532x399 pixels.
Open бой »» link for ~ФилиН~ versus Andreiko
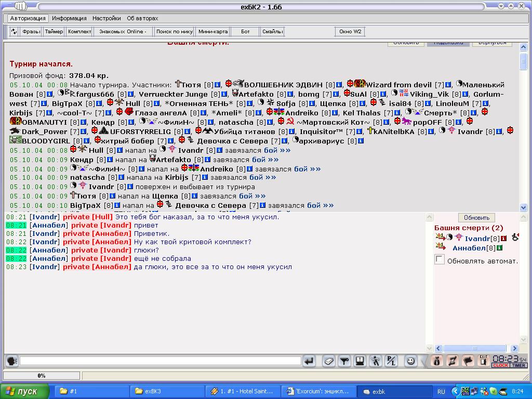point(308,169)
